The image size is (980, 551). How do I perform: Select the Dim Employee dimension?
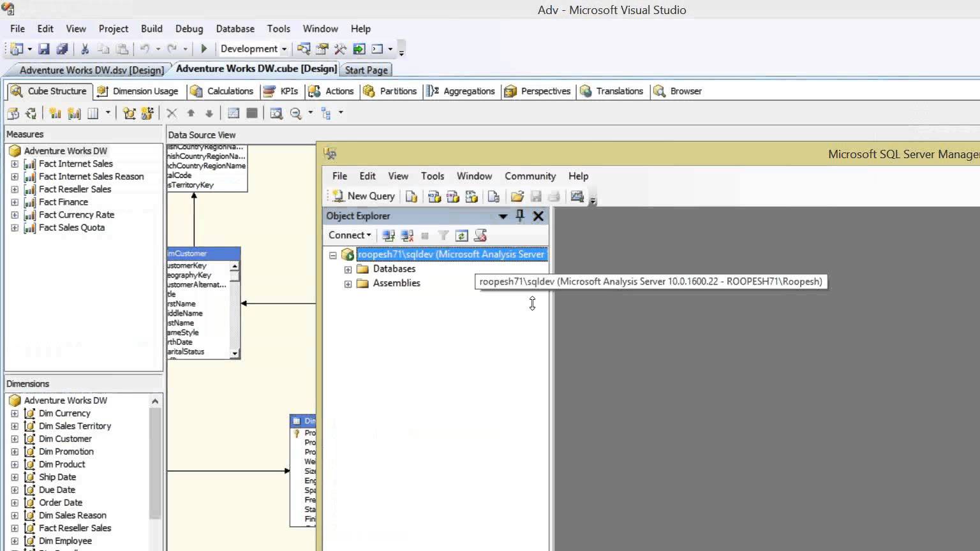click(65, 541)
